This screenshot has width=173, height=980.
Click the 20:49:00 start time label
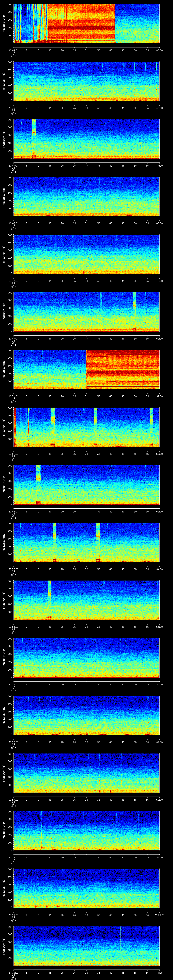pyautogui.click(x=13, y=339)
